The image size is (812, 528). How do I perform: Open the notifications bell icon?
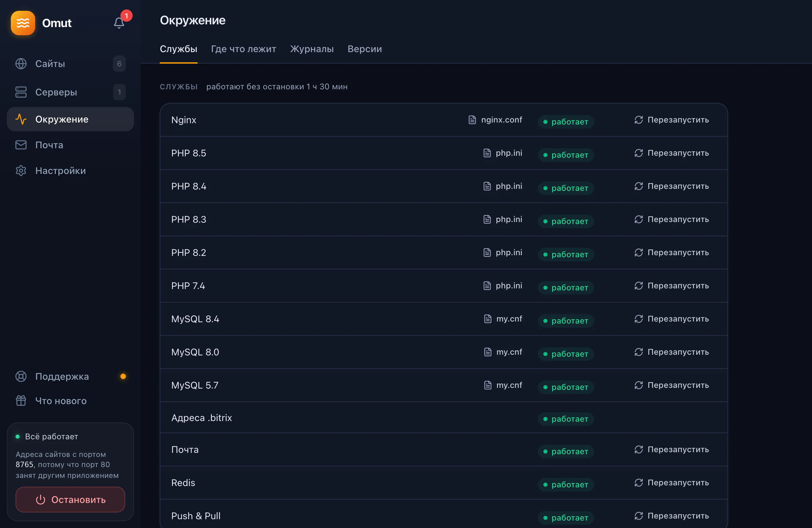tap(119, 23)
